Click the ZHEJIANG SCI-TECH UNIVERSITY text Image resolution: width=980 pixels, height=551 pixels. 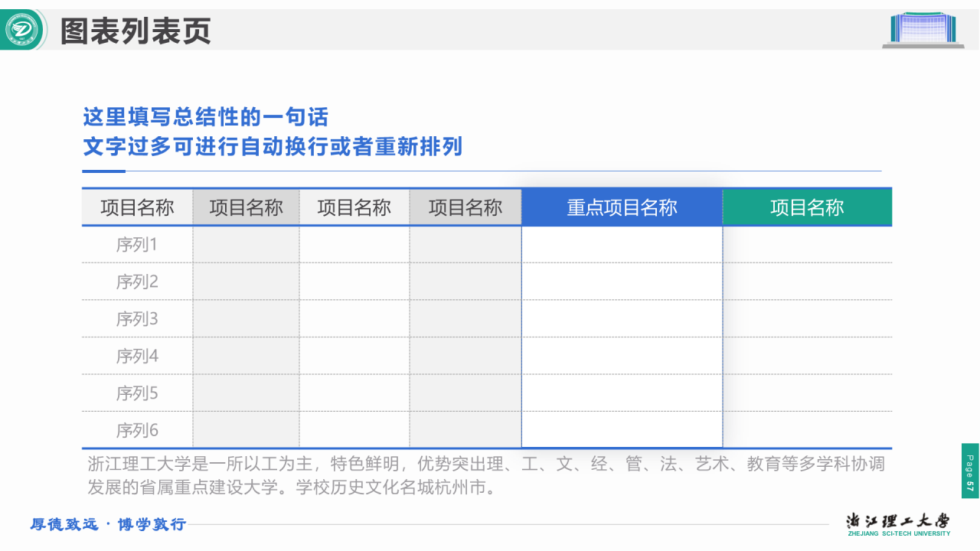tap(899, 533)
